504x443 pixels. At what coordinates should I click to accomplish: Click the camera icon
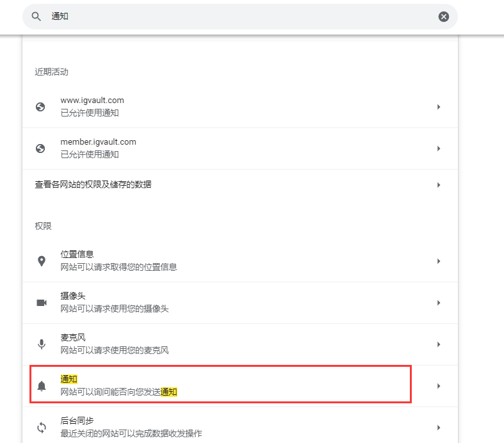[42, 303]
